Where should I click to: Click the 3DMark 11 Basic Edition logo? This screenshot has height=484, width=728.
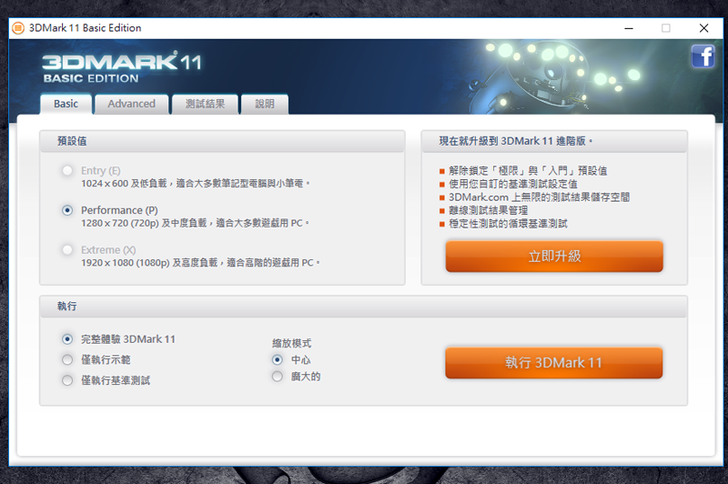coord(122,68)
